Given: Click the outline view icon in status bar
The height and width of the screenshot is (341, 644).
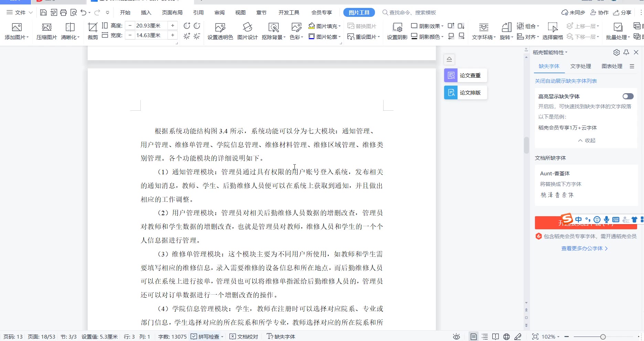Looking at the screenshot, I should click(x=485, y=337).
